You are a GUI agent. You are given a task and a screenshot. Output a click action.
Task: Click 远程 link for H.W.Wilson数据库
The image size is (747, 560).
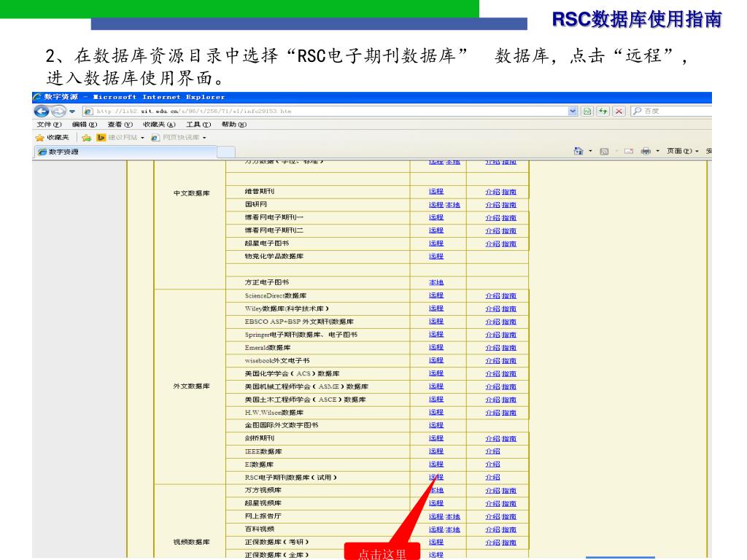pos(436,413)
